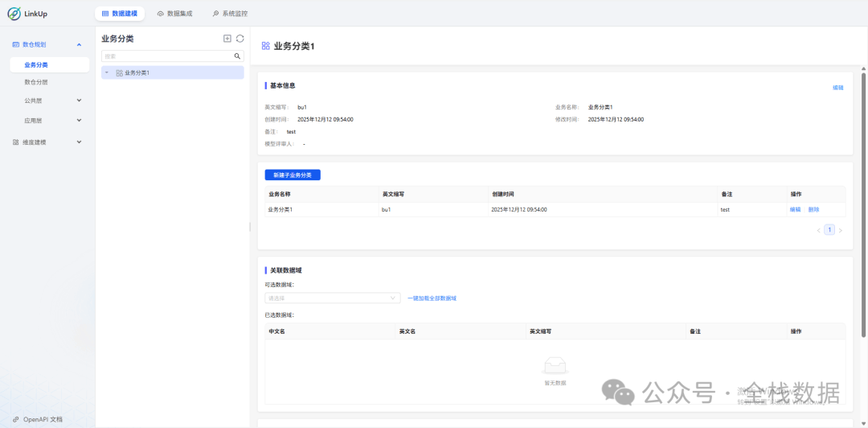This screenshot has height=428, width=868.
Task: Delete the 业务分类1 table row
Action: point(813,209)
